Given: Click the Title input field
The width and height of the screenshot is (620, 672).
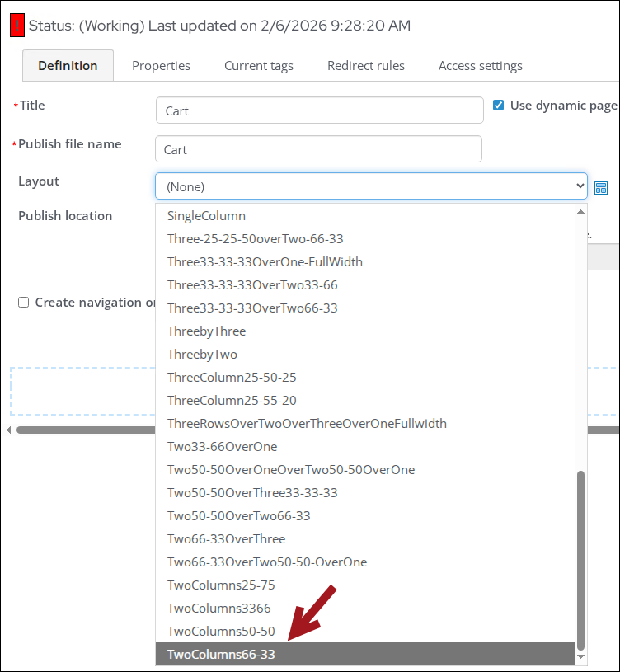Looking at the screenshot, I should tap(319, 110).
